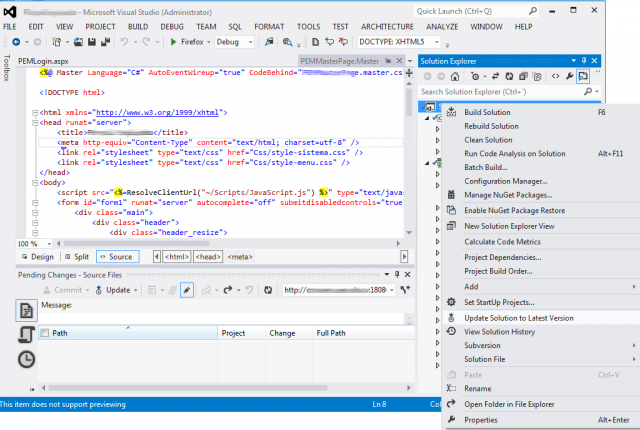Click the Navigate Backward toolbar icon

[16, 42]
